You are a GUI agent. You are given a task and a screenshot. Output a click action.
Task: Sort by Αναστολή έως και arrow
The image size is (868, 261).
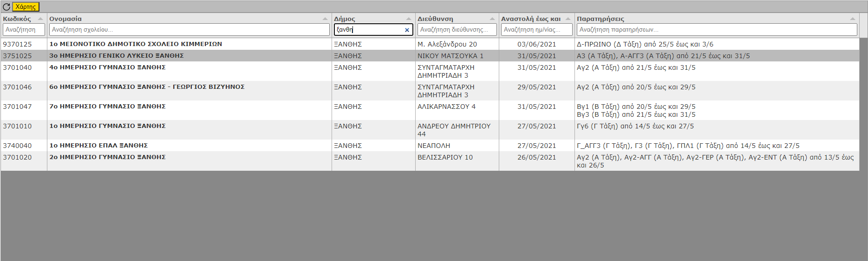[x=568, y=19]
